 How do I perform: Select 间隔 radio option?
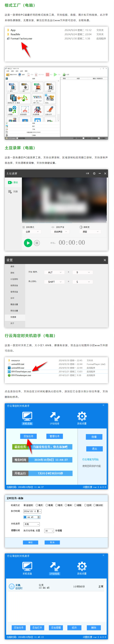click(75, 505)
